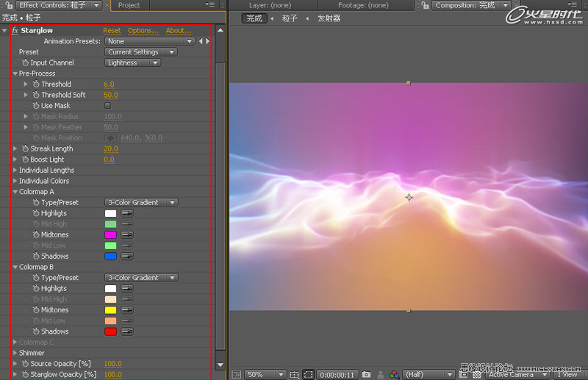588x380 pixels.
Task: Open the Input Channel Lightness dropdown
Action: coord(133,63)
